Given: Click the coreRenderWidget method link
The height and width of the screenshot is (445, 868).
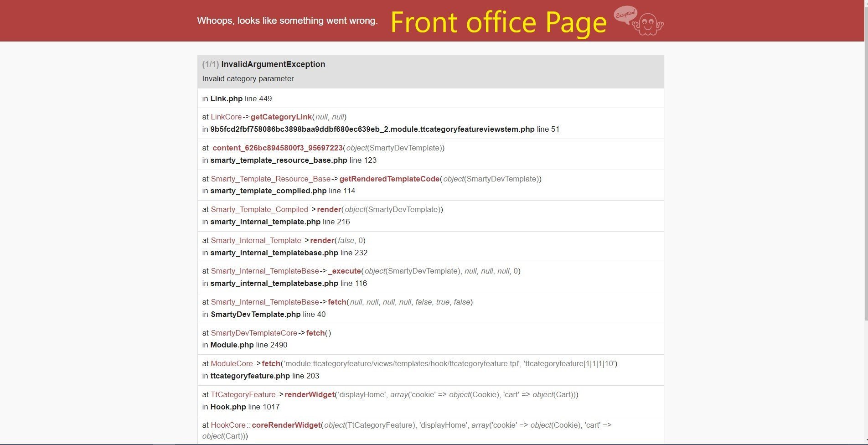Looking at the screenshot, I should (x=286, y=425).
